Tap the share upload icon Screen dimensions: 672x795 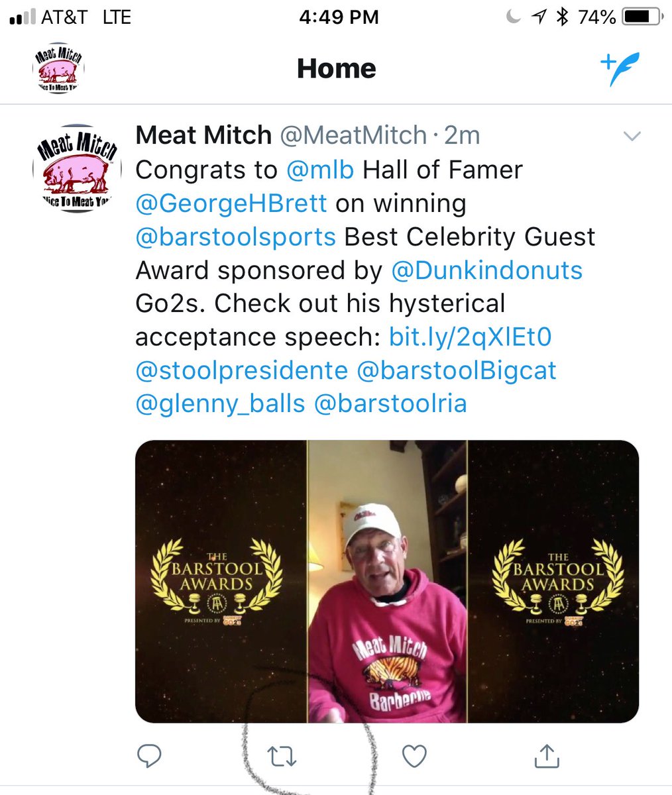(547, 755)
